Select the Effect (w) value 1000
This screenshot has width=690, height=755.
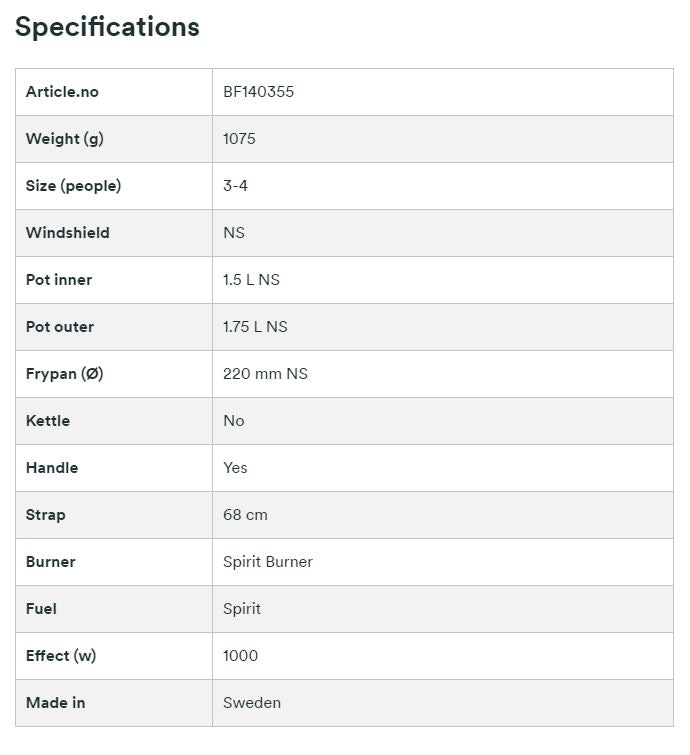point(240,656)
